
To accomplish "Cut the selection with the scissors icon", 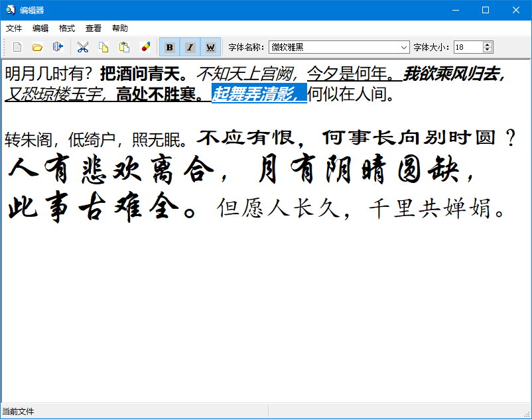I will click(82, 47).
